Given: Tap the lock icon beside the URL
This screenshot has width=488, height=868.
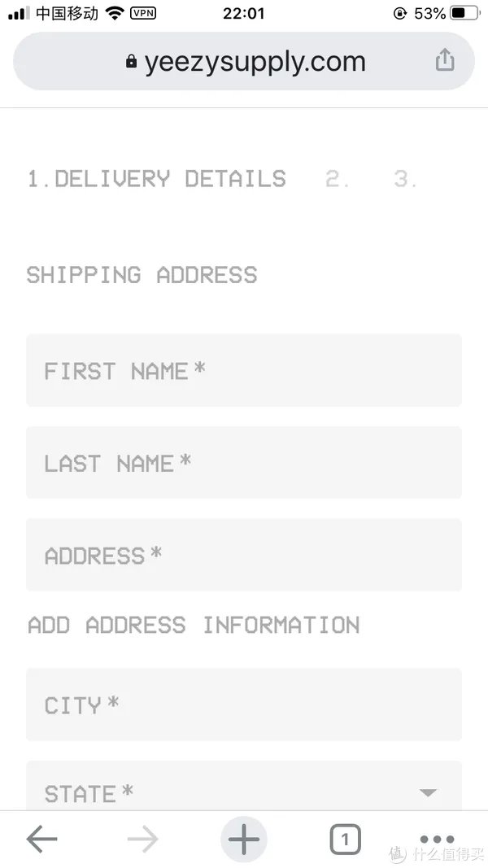Looking at the screenshot, I should tap(132, 62).
